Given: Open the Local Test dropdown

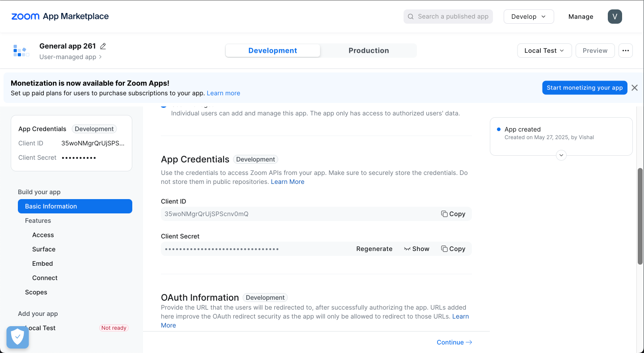Looking at the screenshot, I should (544, 51).
